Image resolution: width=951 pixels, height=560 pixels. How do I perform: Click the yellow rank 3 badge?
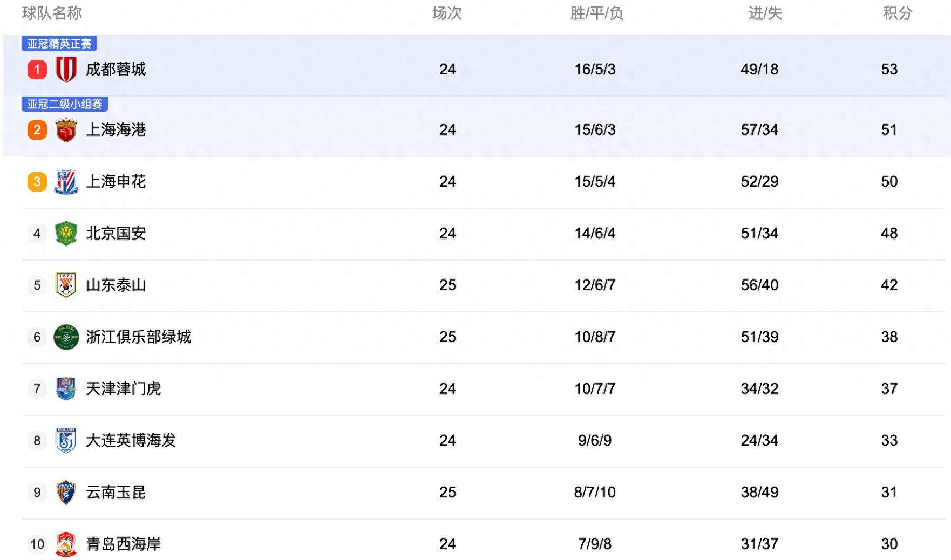tap(37, 182)
